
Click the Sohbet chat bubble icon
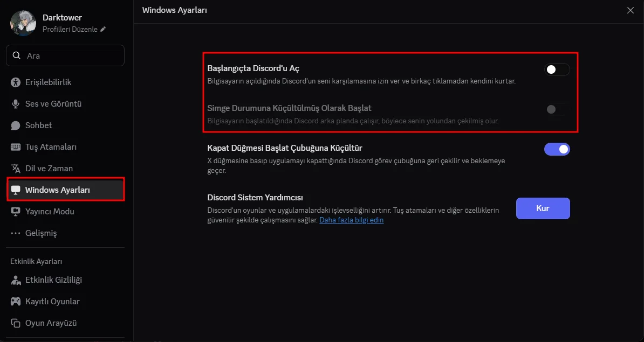pyautogui.click(x=16, y=125)
